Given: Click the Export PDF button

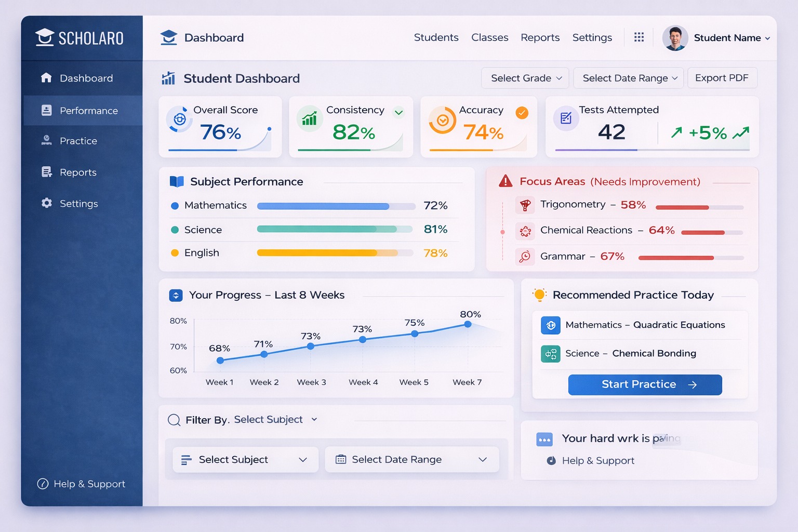Looking at the screenshot, I should [x=722, y=78].
